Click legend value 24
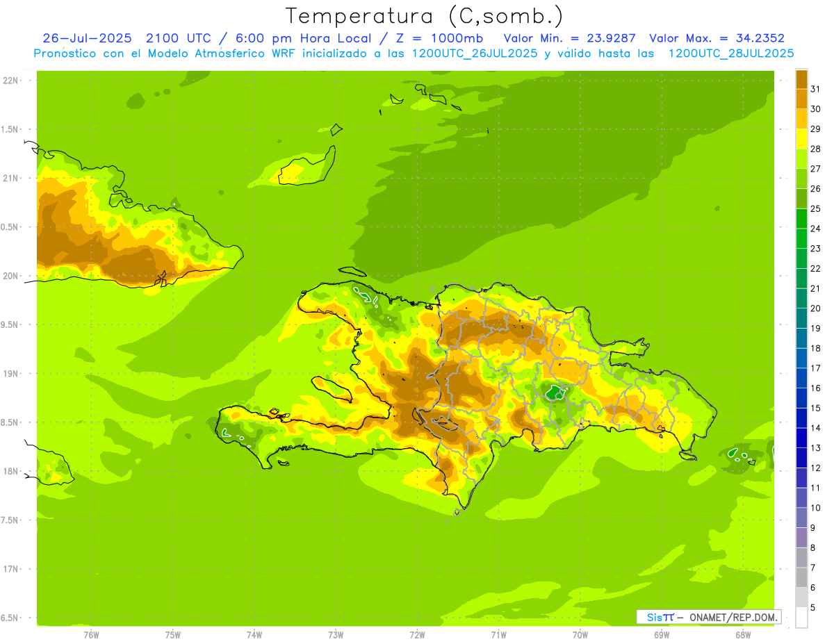Viewport: 834px width, 644px height. [815, 229]
